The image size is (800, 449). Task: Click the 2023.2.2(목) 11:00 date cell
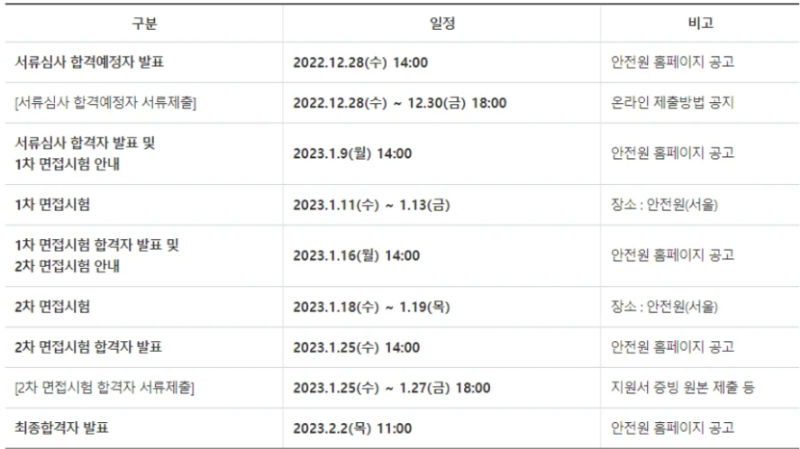352,428
